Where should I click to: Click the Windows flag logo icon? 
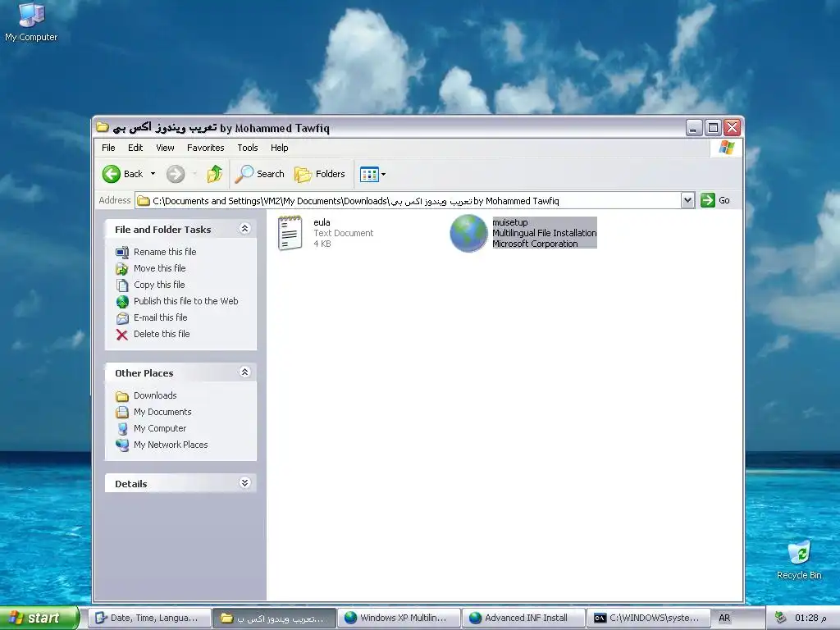[x=727, y=148]
